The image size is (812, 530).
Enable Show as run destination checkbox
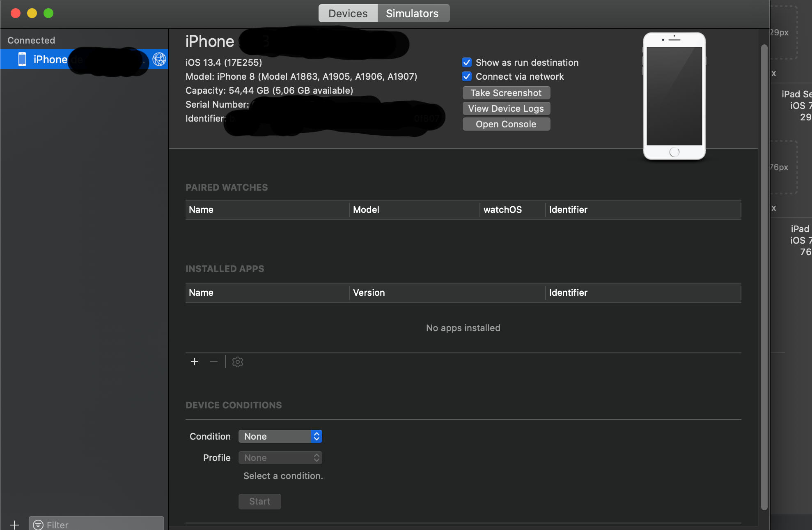[x=467, y=62]
